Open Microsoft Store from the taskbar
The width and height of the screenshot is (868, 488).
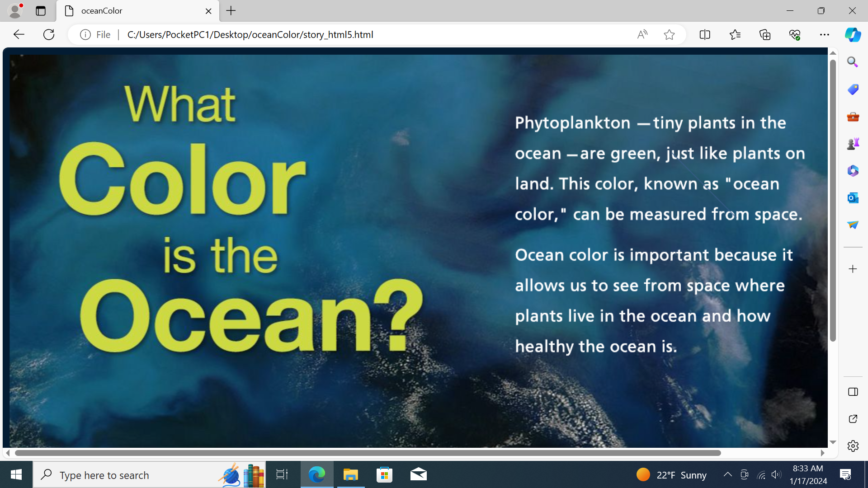point(385,474)
